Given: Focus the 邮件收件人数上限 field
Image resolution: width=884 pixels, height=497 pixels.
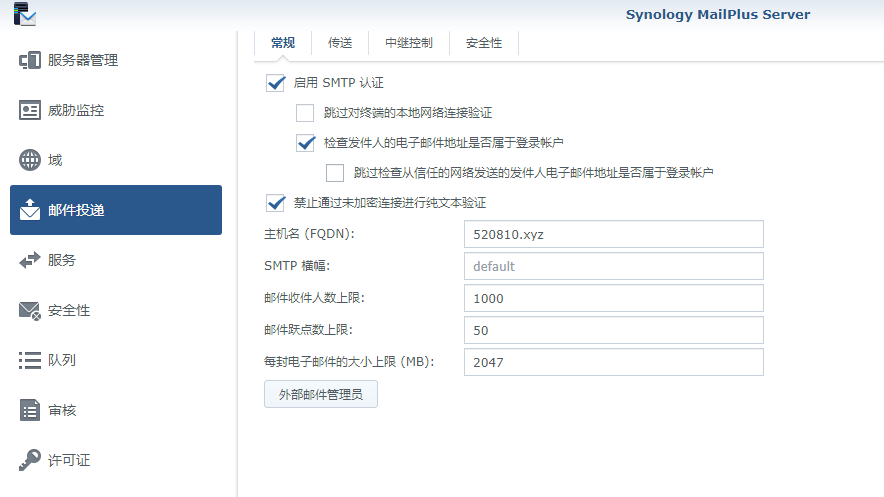Looking at the screenshot, I should pos(613,298).
